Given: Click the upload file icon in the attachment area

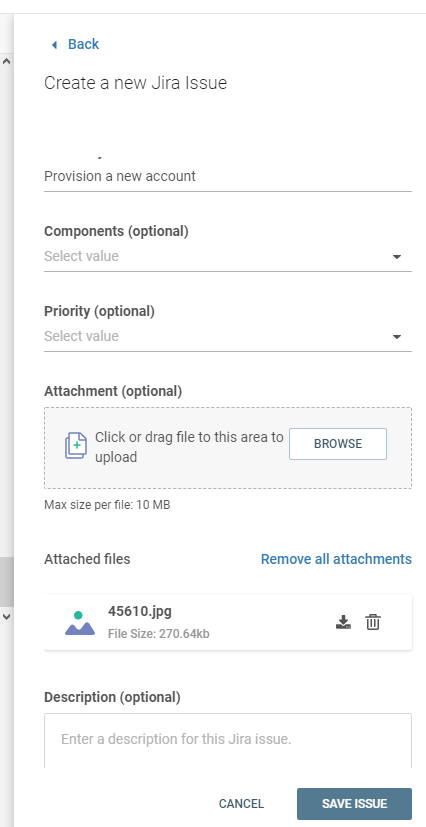Looking at the screenshot, I should [76, 446].
